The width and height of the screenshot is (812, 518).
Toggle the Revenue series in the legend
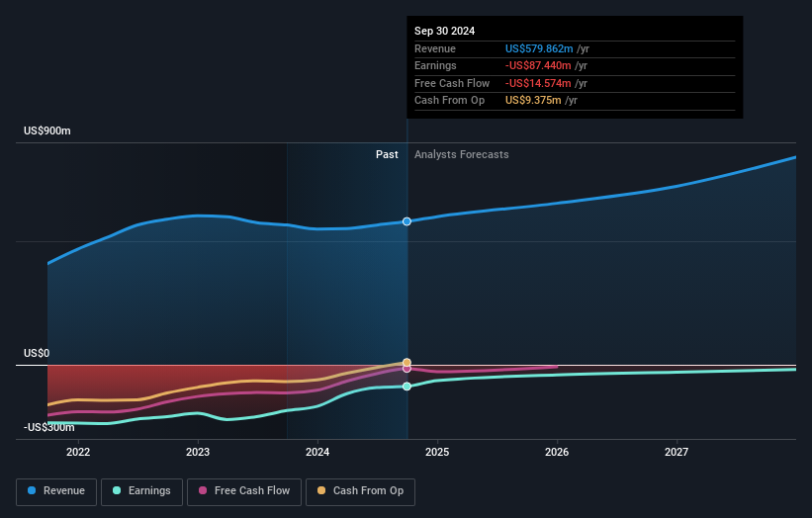(56, 491)
